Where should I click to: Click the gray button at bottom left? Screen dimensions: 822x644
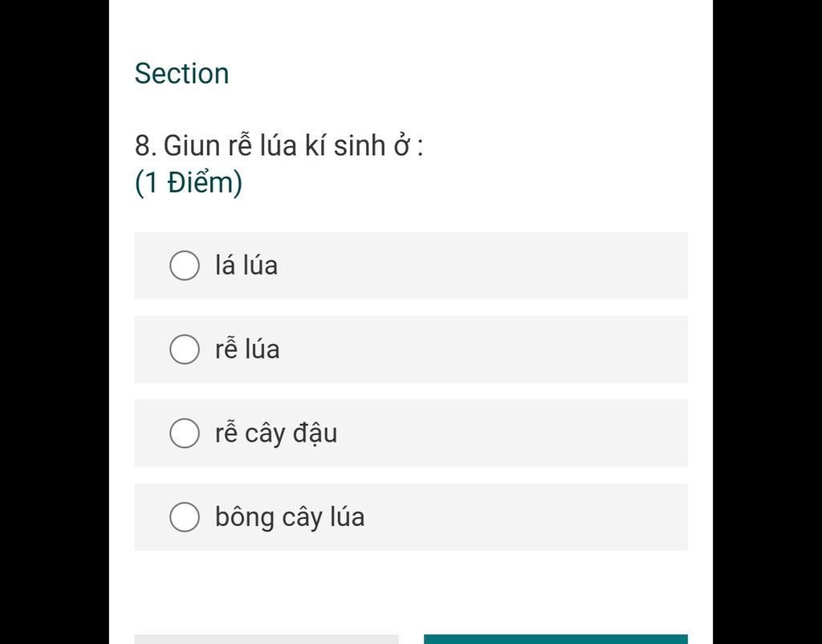tap(267, 639)
